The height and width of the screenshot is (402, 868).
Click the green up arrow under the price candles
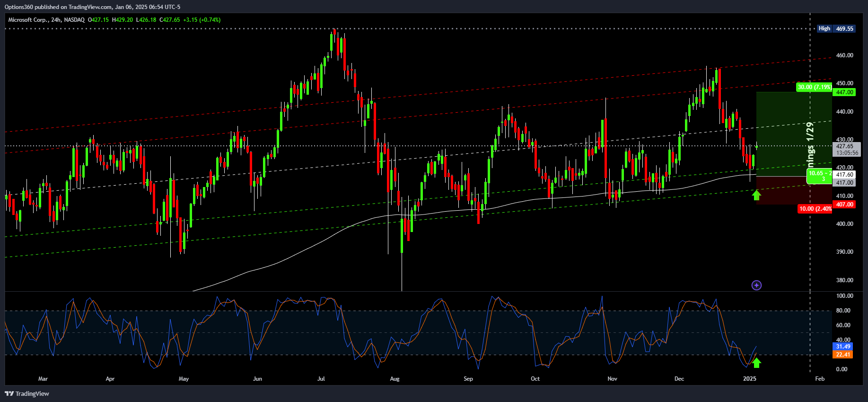point(756,195)
